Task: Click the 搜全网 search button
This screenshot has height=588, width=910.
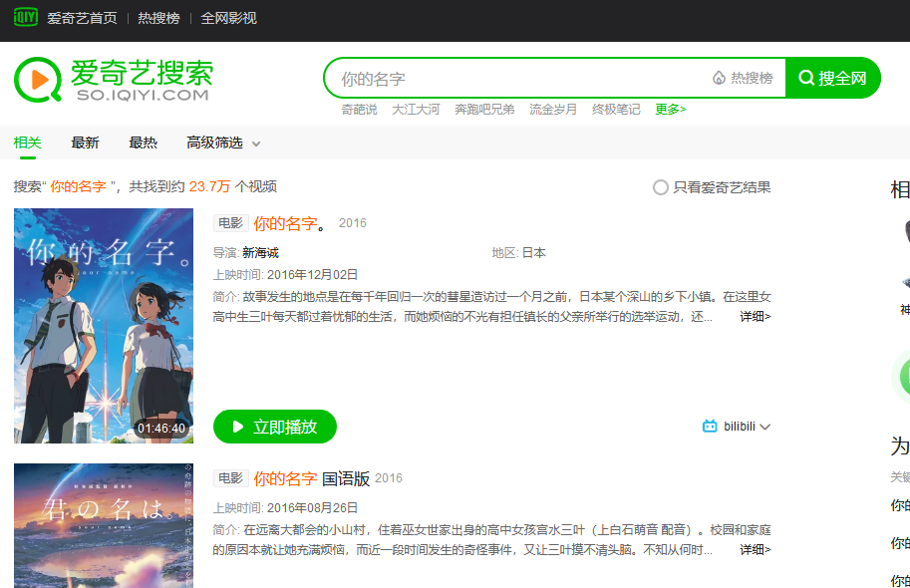Action: coord(833,78)
